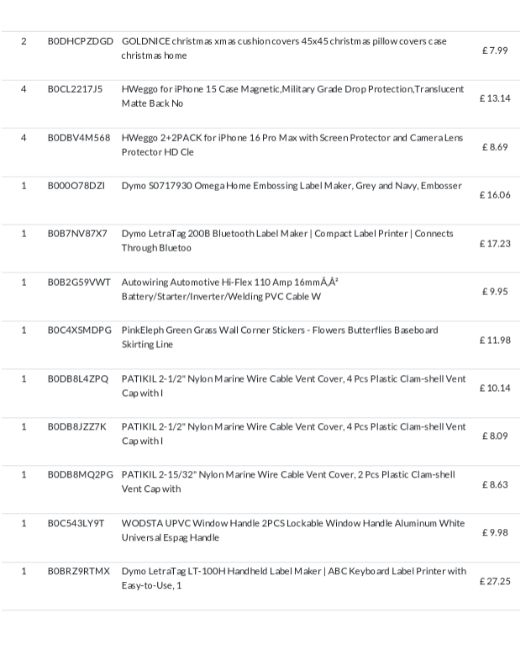Click ASIN B0CL2217J5
The width and height of the screenshot is (531, 650).
coord(75,89)
